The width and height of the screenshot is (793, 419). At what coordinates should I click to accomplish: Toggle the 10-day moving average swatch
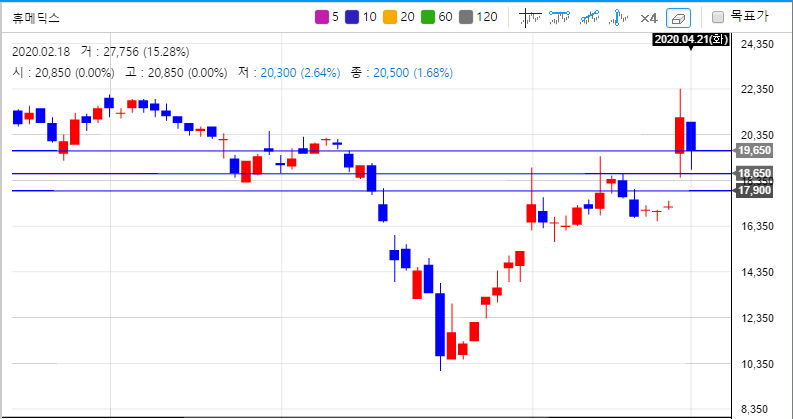352,17
